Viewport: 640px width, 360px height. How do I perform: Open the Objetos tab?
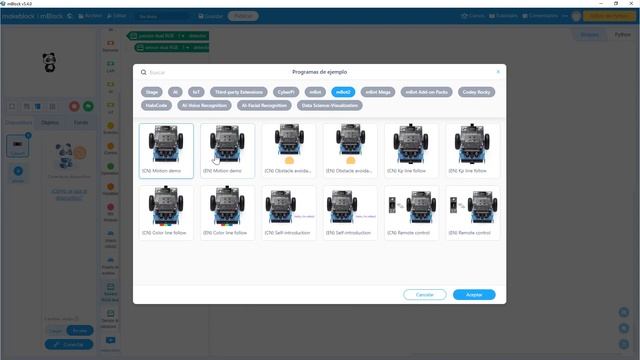point(50,122)
